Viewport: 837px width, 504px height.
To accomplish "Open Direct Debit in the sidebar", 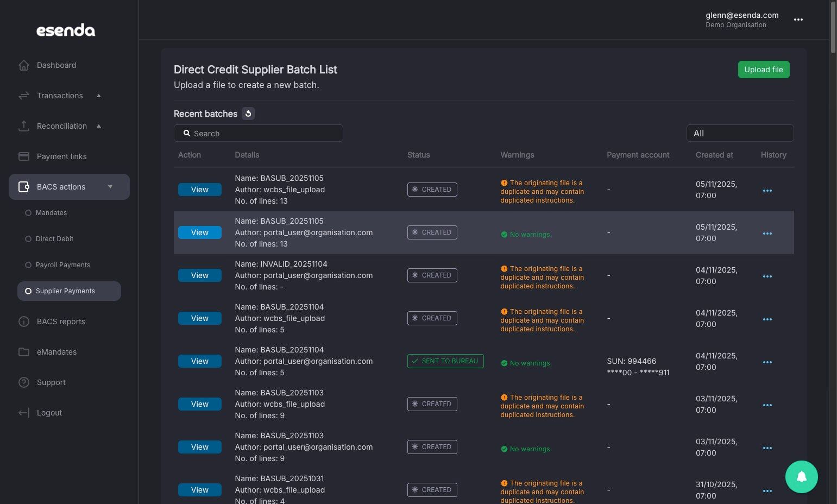I will (54, 239).
